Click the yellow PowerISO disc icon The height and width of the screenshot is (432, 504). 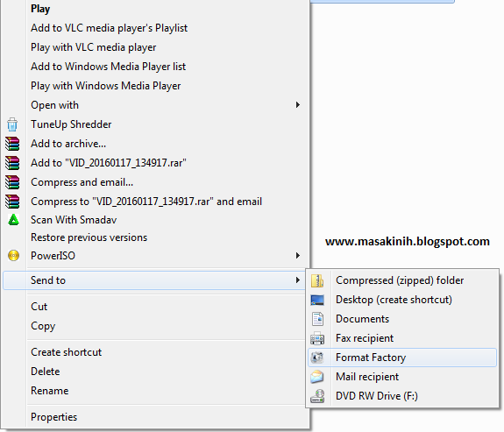point(13,256)
